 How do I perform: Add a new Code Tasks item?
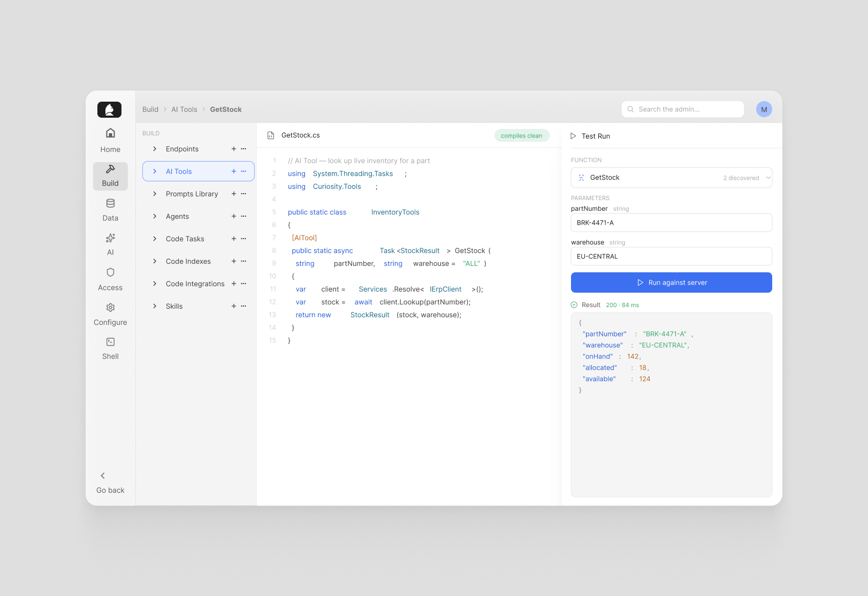coord(234,239)
